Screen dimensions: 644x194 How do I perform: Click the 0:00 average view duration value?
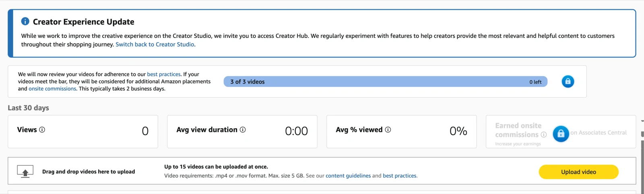(x=296, y=131)
